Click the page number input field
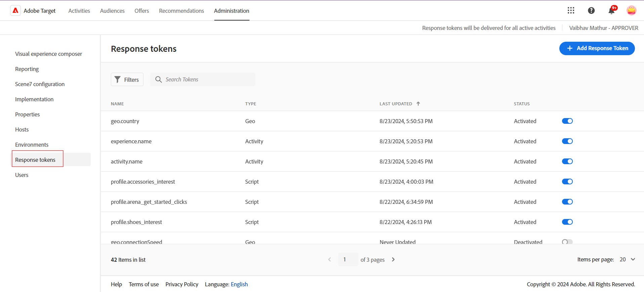The height and width of the screenshot is (292, 644). pyautogui.click(x=348, y=259)
